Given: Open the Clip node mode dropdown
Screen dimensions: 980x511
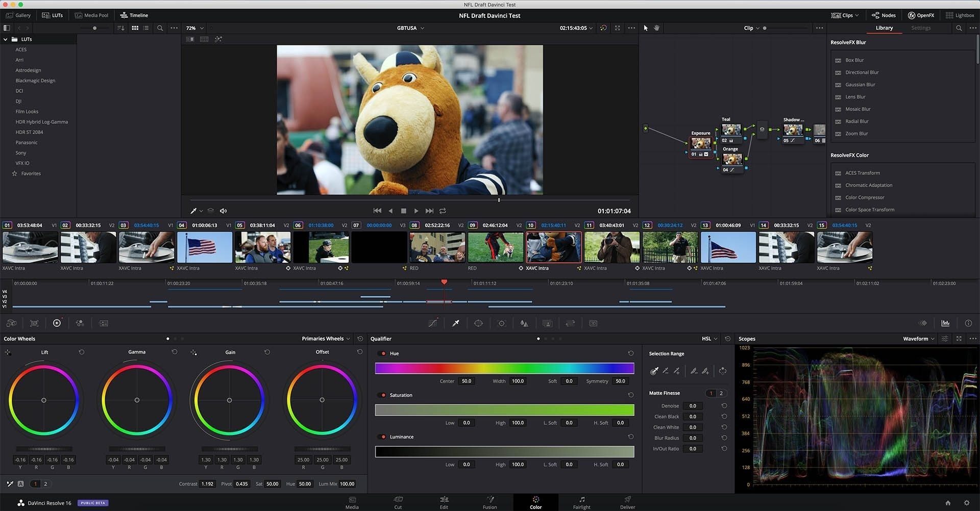Looking at the screenshot, I should (x=752, y=28).
